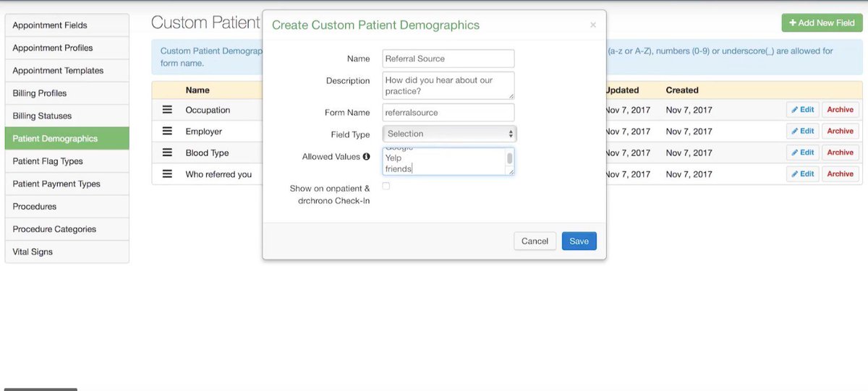Edit the Blood Type field
This screenshot has width=868, height=391.
pos(803,152)
